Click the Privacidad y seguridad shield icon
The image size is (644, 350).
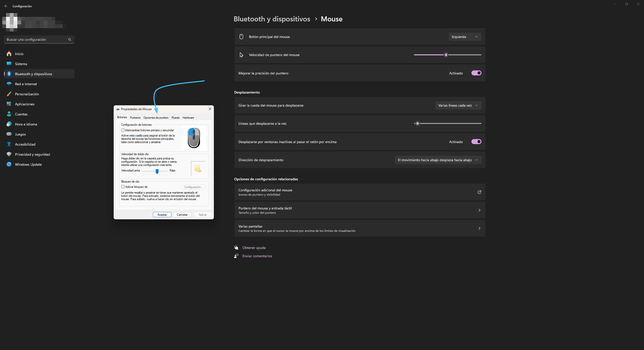click(9, 154)
